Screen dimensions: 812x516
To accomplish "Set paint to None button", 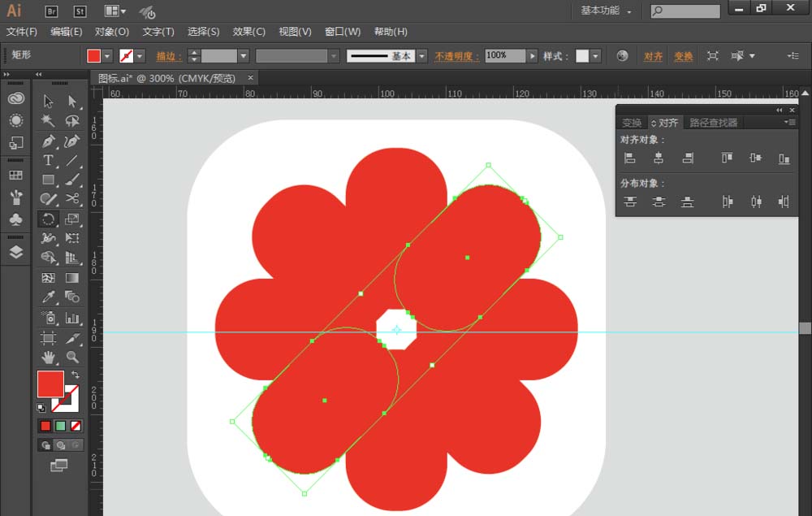I will click(76, 426).
